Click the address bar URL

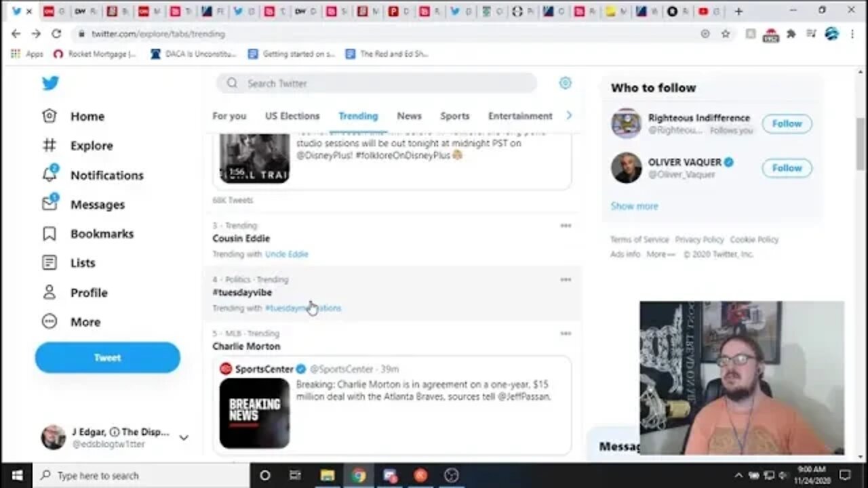(x=158, y=34)
